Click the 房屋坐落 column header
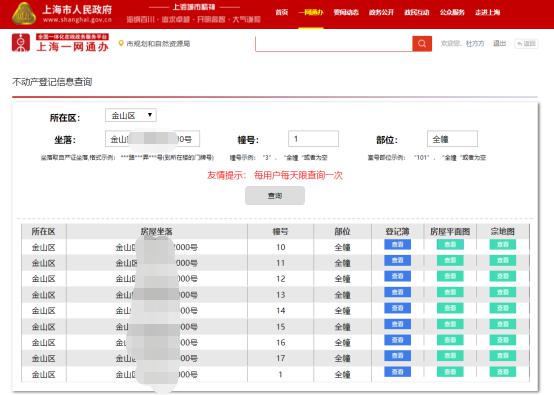554x395 pixels. pos(157,231)
